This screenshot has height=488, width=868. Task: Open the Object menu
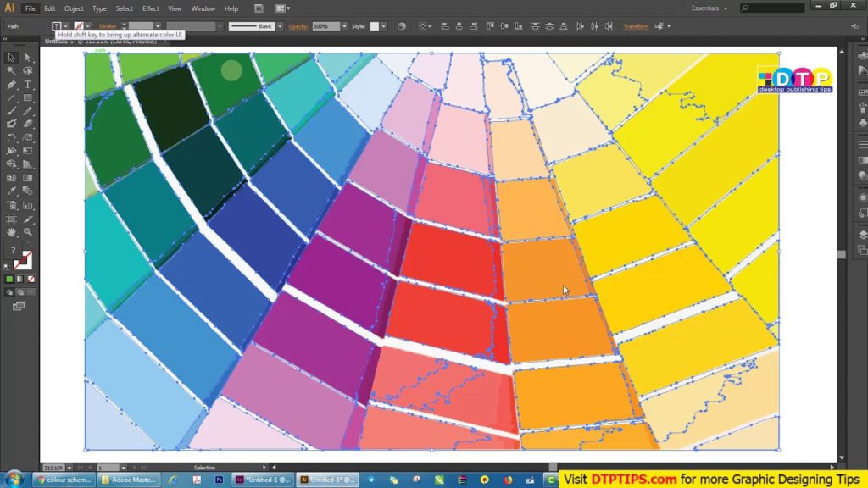[74, 8]
